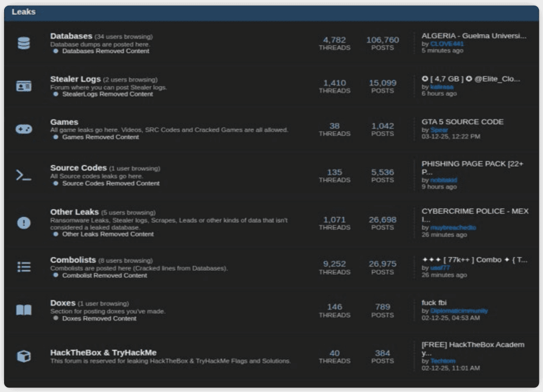Open the Source Codes forum

(79, 168)
